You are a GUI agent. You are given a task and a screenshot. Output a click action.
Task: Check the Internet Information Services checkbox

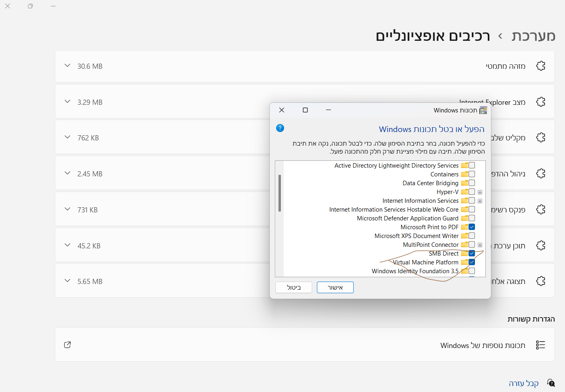[x=472, y=200]
